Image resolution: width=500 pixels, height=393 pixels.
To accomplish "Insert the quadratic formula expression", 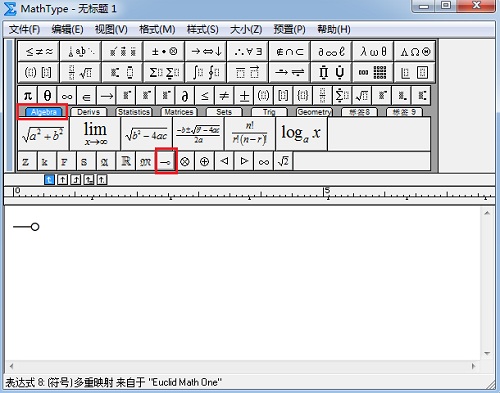I will click(198, 134).
